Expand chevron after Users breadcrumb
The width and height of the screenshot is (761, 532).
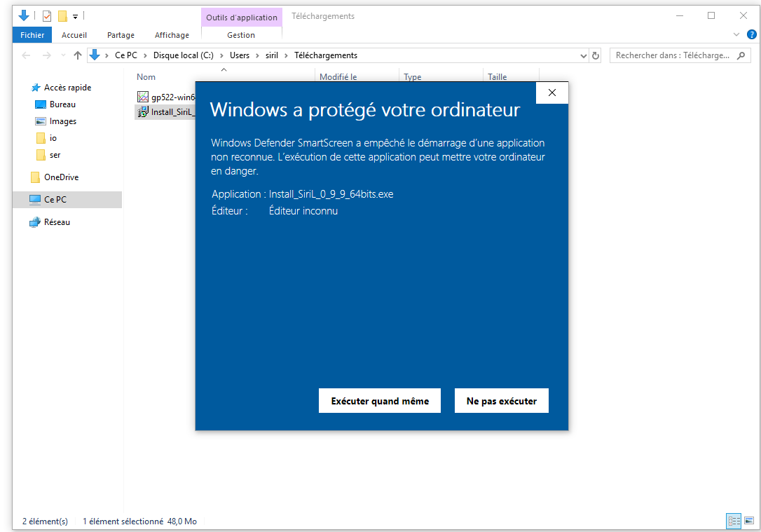click(258, 56)
